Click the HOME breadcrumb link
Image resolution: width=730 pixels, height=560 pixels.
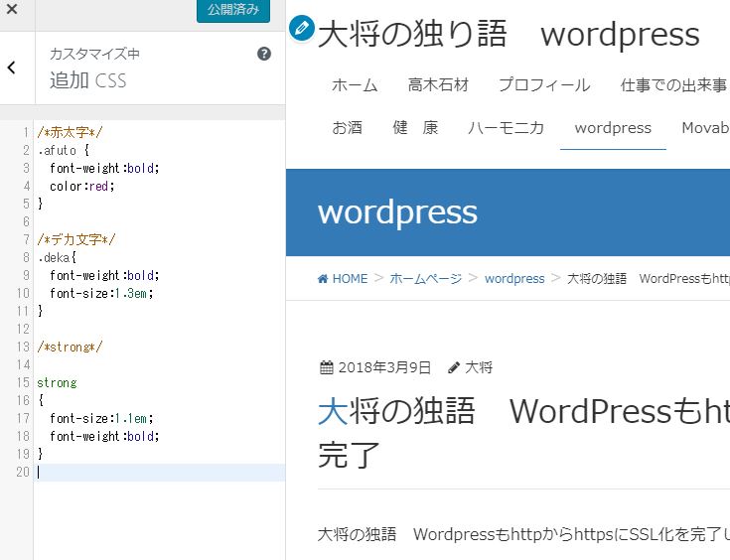tap(350, 279)
